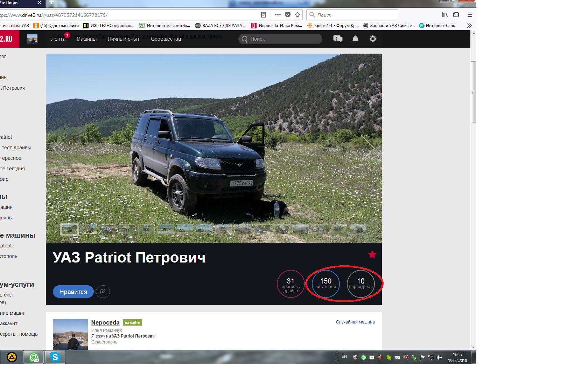Save the page to Pocket
Viewport: 588px width, 368px height.
[x=288, y=15]
